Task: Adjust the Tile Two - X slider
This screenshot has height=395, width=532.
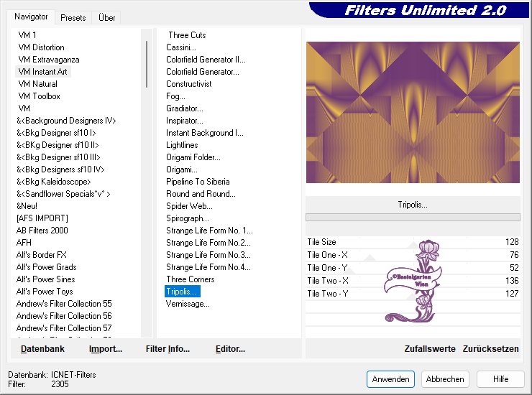Action: 413,281
